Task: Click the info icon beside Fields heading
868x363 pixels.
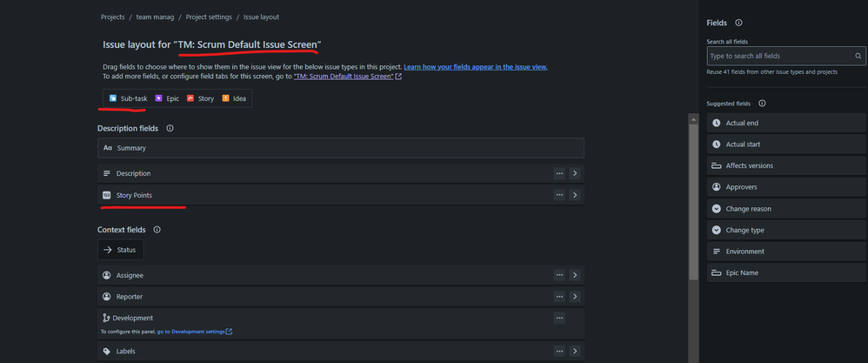Action: [738, 23]
